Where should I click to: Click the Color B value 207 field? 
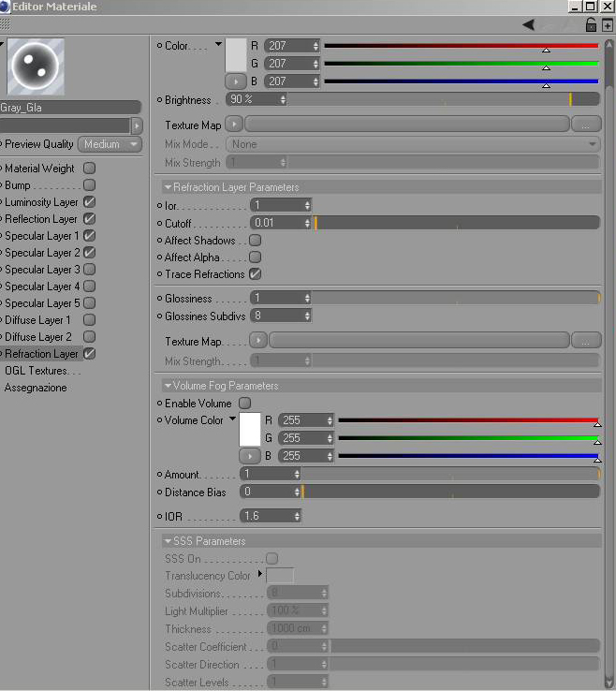(x=288, y=81)
